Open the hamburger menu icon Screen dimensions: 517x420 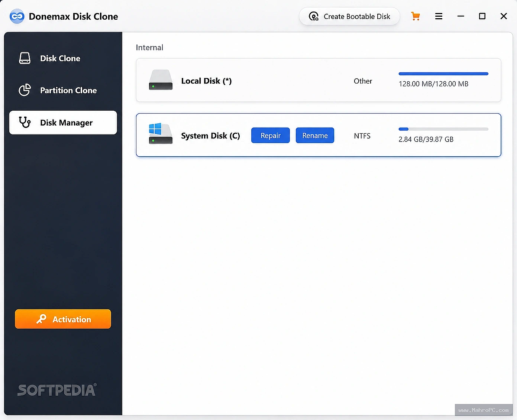pyautogui.click(x=439, y=16)
